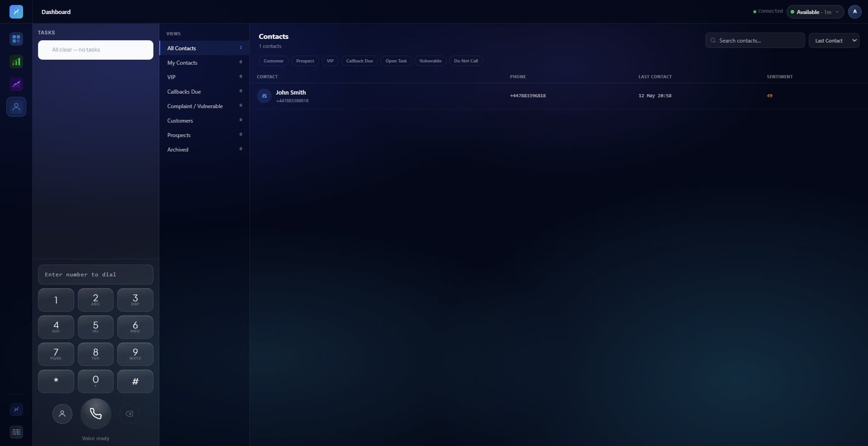This screenshot has height=446, width=868.
Task: Click the LAST CONTACT column header
Action: click(655, 77)
